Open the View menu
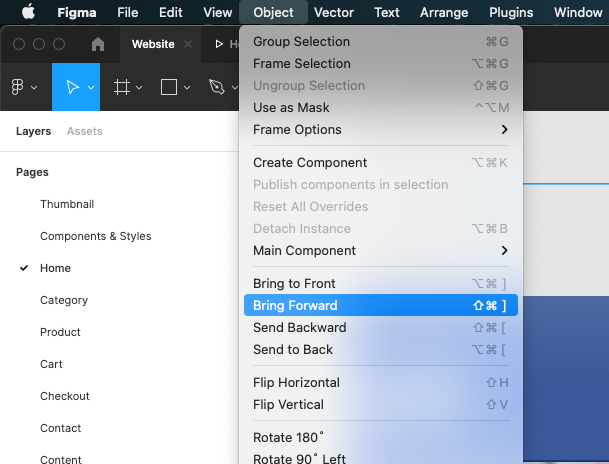609x464 pixels. pyautogui.click(x=218, y=12)
